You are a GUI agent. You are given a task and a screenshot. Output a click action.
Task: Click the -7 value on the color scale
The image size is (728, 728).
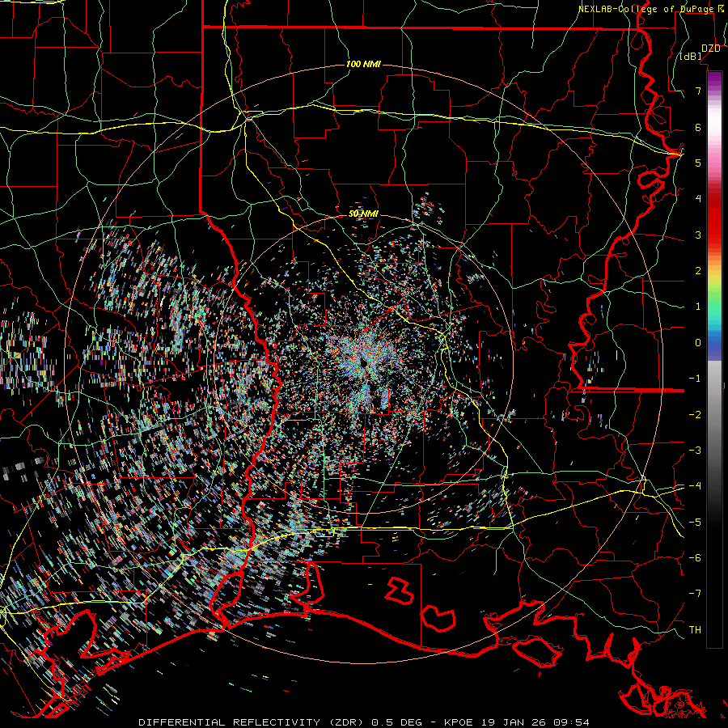(695, 594)
